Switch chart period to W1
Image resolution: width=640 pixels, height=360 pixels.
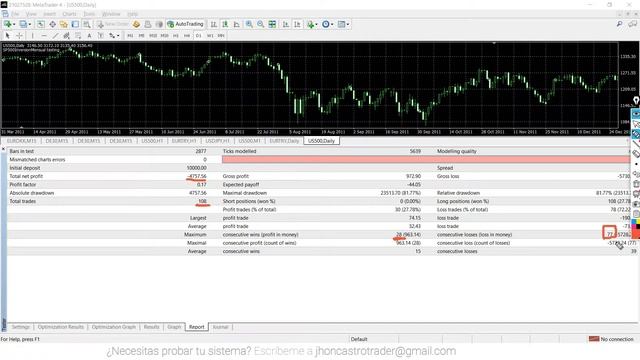pyautogui.click(x=209, y=36)
